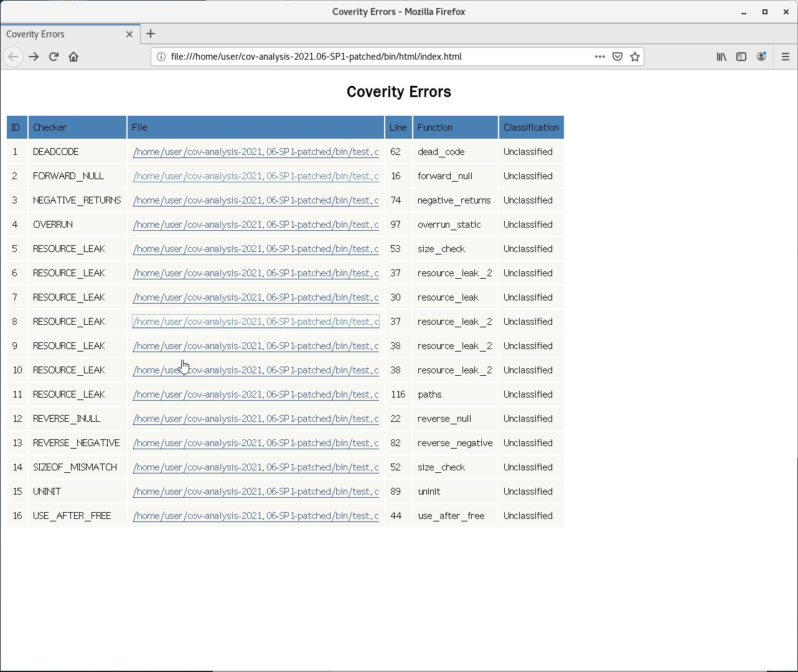Open test.c link for SIZEOF_MISMATCH row
This screenshot has height=672, width=798.
[x=256, y=467]
